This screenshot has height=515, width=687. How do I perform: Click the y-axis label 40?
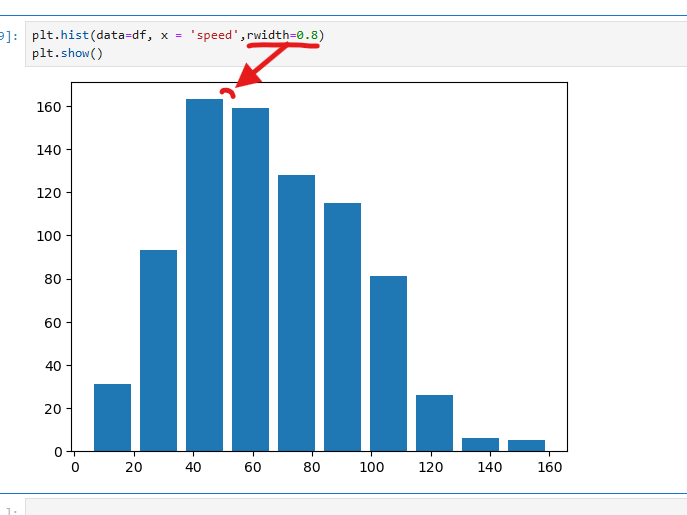click(x=53, y=366)
